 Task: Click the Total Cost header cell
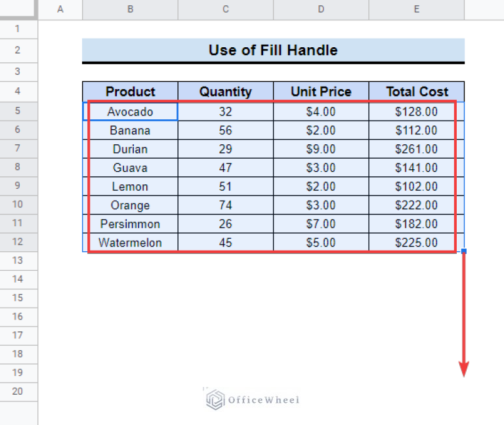click(417, 92)
